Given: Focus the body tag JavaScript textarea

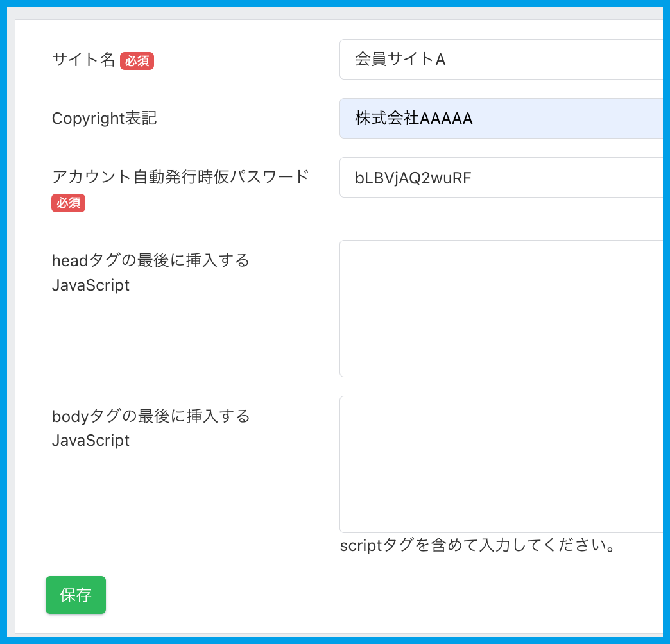Looking at the screenshot, I should pos(501,464).
